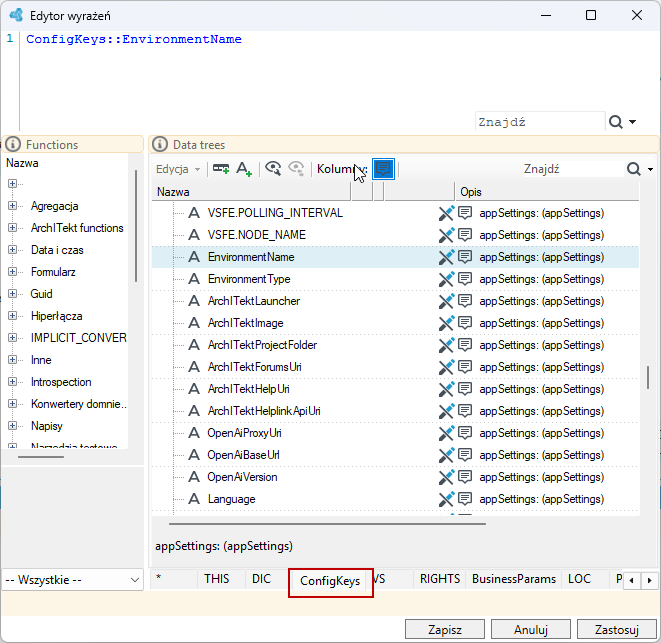The width and height of the screenshot is (661, 643).
Task: Select the ArchITektProjectFolder key row
Action: click(x=395, y=345)
